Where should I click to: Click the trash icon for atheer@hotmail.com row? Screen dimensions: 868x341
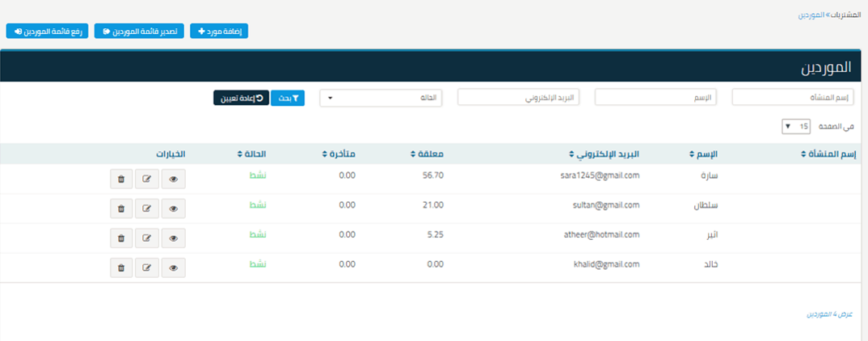pos(120,238)
